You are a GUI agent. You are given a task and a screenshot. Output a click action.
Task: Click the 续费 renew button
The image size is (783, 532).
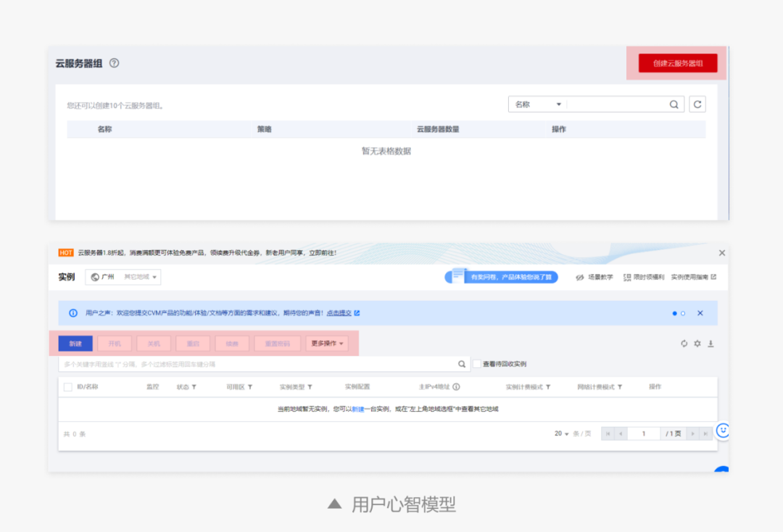[232, 344]
